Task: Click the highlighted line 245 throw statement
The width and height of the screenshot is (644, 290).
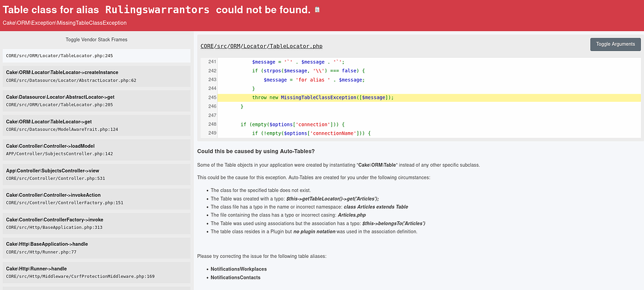Action: tap(323, 98)
